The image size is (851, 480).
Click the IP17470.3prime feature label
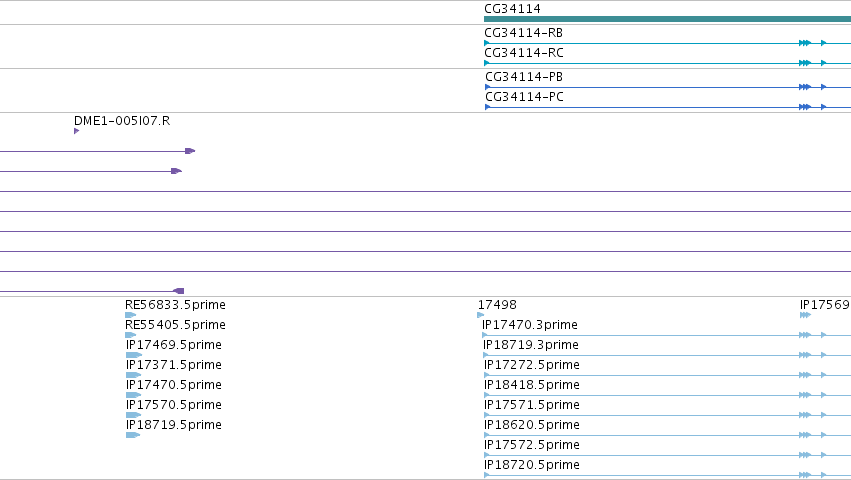coord(530,325)
